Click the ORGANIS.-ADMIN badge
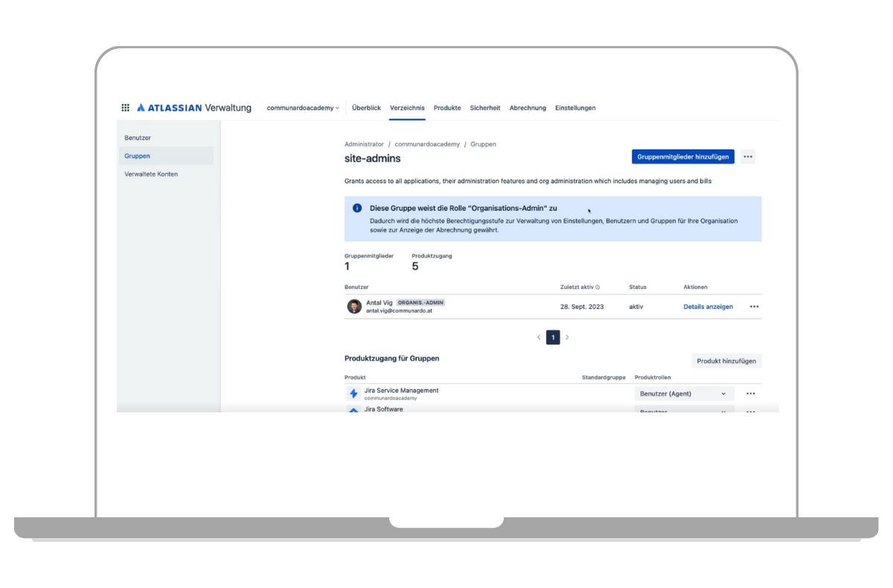 [420, 303]
